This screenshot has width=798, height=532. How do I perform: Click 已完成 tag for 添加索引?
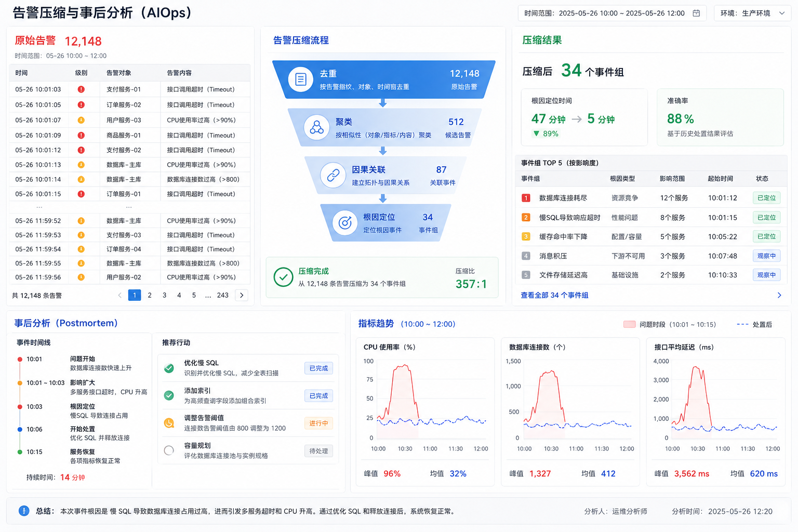point(318,395)
